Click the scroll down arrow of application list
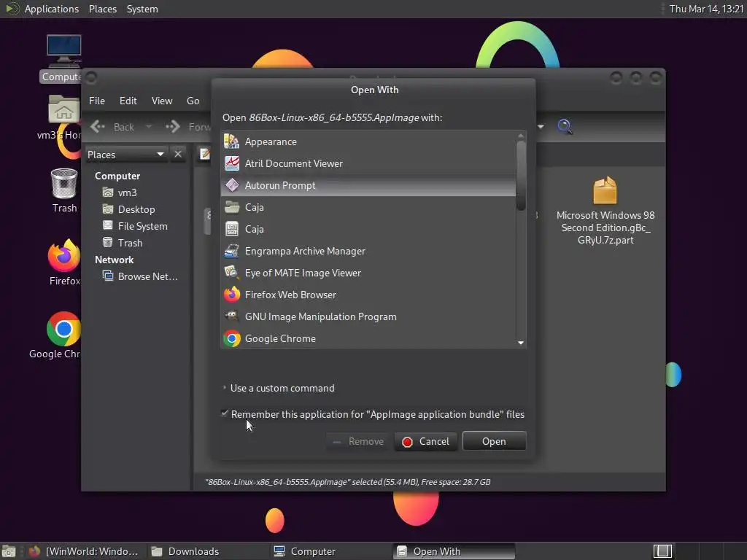747x560 pixels. coord(521,343)
